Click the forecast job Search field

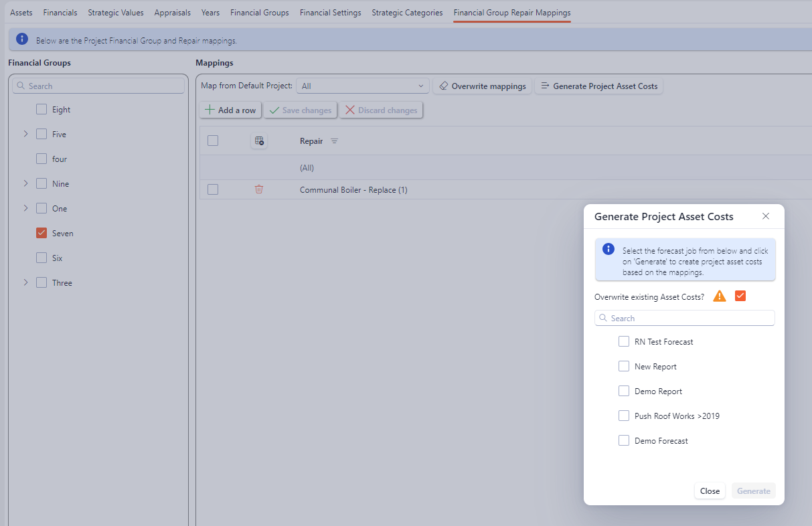click(684, 318)
